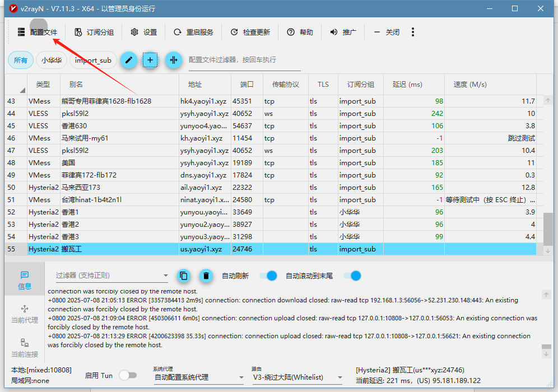Viewport: 558px width, 392px height.
Task: Select the import_sub subscription group tab
Action: tap(93, 60)
